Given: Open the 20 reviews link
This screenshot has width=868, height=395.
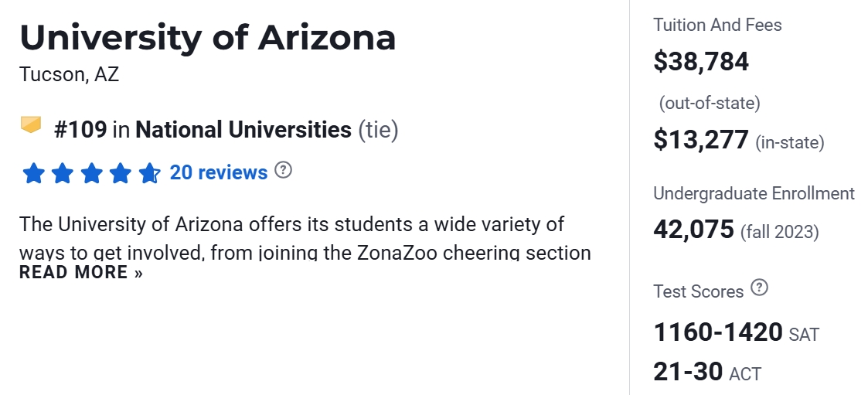Looking at the screenshot, I should (x=219, y=172).
